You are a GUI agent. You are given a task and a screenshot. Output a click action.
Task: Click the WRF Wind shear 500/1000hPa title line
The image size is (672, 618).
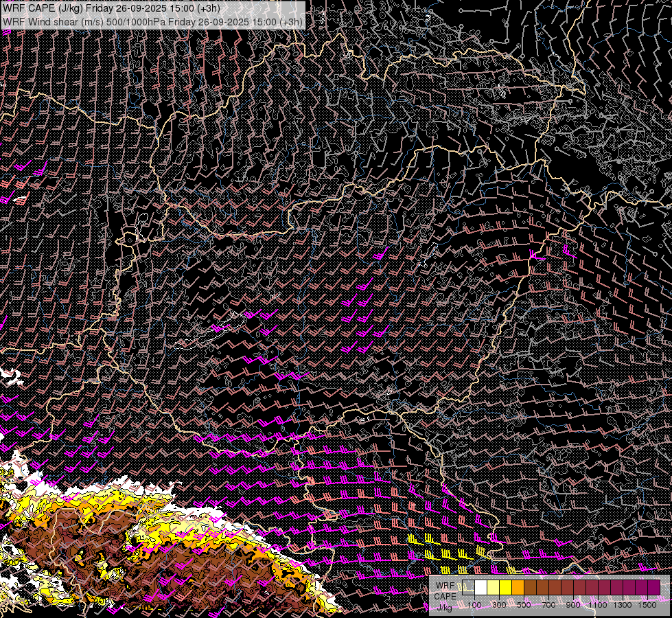pyautogui.click(x=152, y=22)
